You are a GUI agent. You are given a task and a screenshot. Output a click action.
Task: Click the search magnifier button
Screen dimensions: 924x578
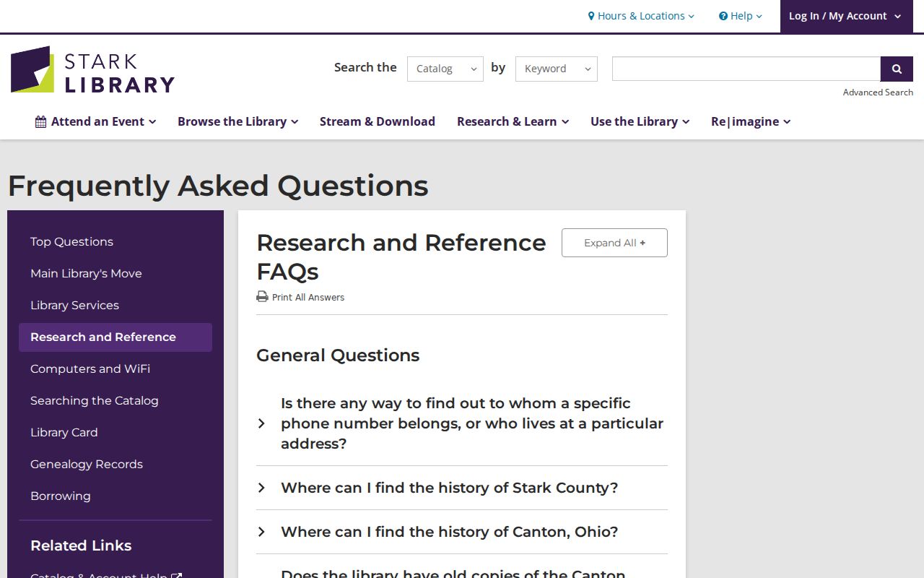click(897, 69)
